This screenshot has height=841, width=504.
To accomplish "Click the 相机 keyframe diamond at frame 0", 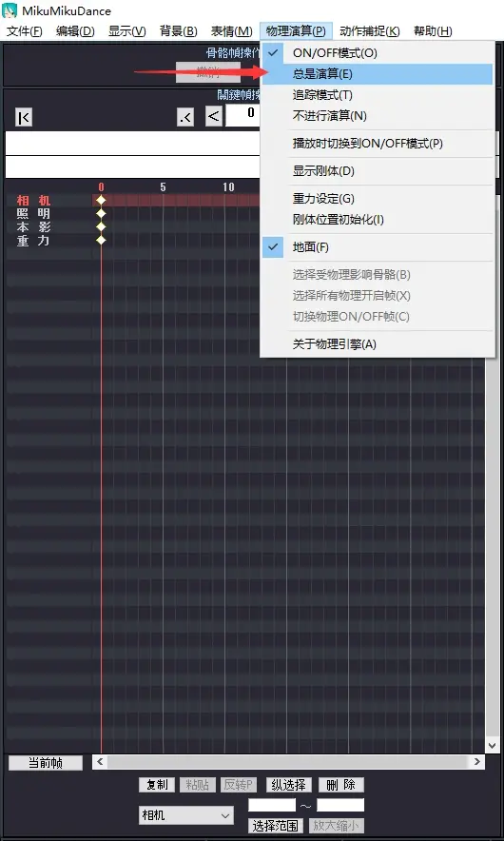I will [x=102, y=201].
